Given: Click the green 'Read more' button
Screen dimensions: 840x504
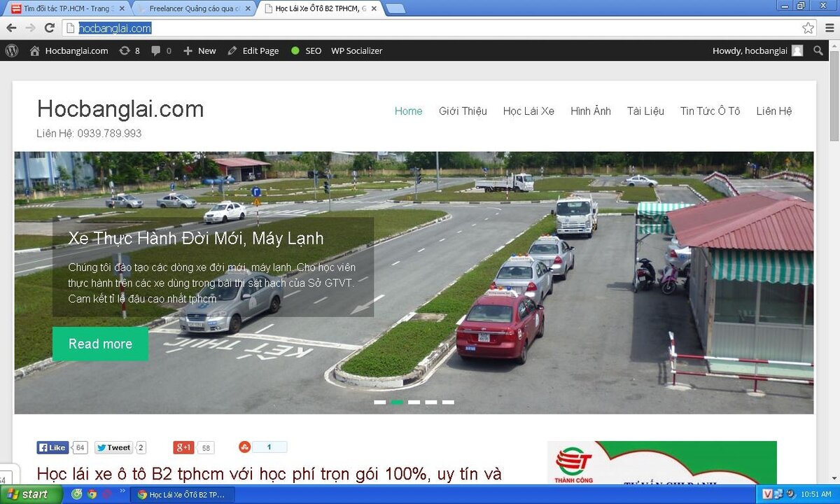Looking at the screenshot, I should click(x=100, y=344).
